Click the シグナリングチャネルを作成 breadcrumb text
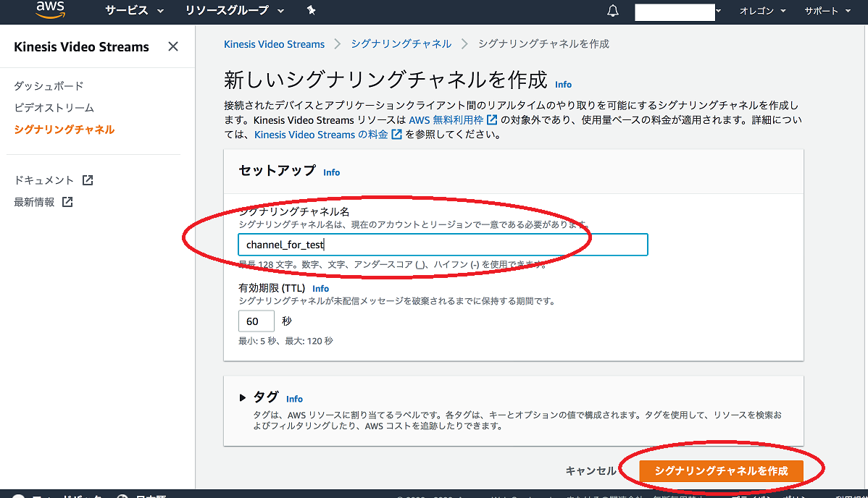This screenshot has height=498, width=868. click(x=543, y=43)
